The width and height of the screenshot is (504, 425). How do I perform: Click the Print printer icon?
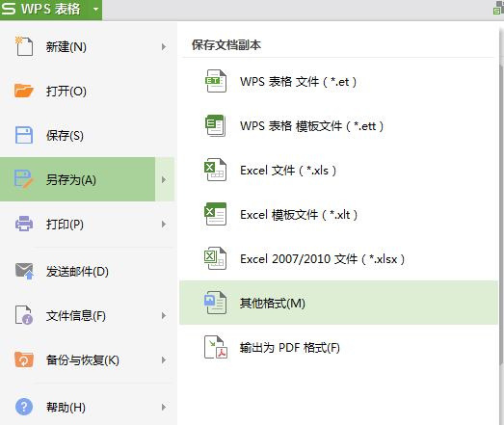24,224
